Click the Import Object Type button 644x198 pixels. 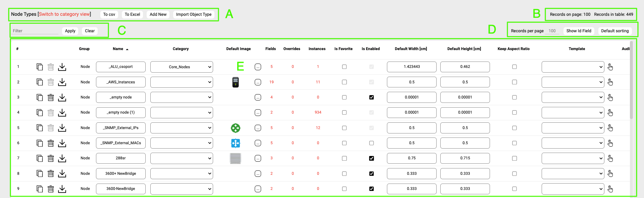point(194,14)
